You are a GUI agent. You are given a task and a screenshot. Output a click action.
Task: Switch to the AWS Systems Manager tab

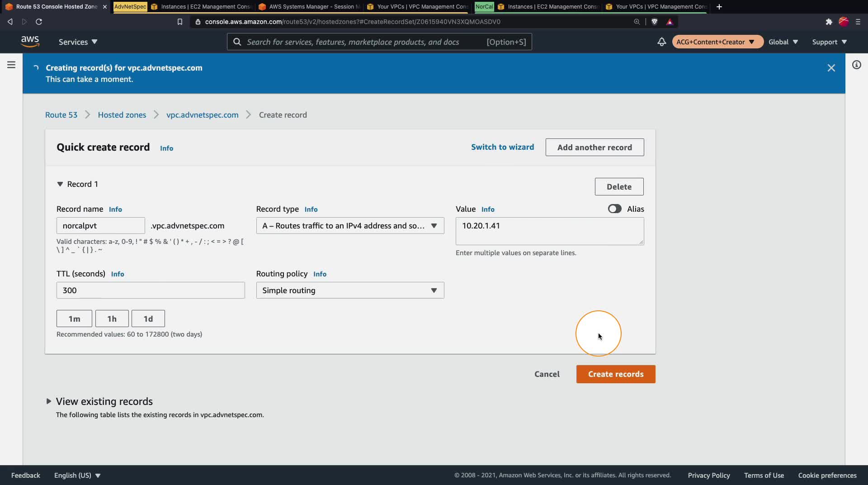[x=310, y=7]
